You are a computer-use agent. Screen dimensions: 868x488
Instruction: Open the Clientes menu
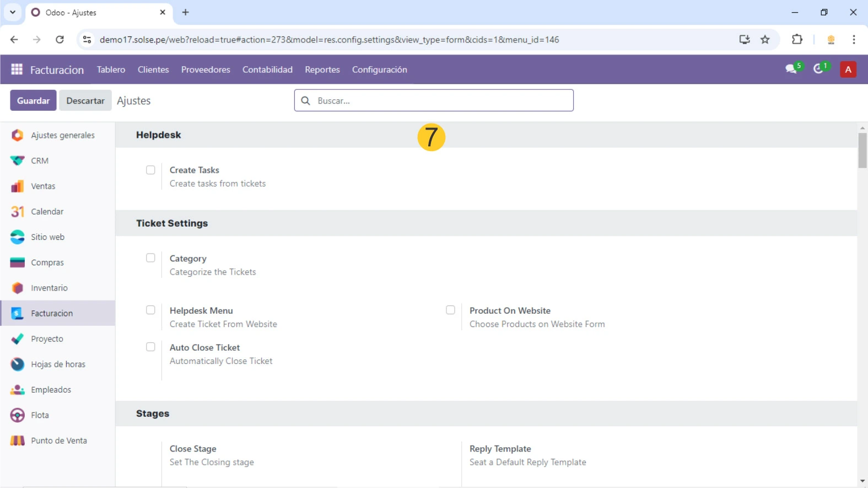153,69
